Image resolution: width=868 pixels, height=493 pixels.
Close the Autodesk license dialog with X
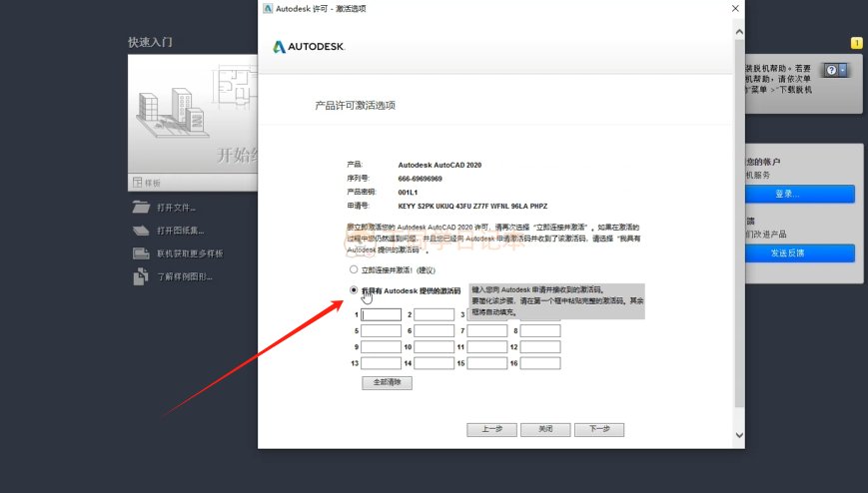[735, 8]
